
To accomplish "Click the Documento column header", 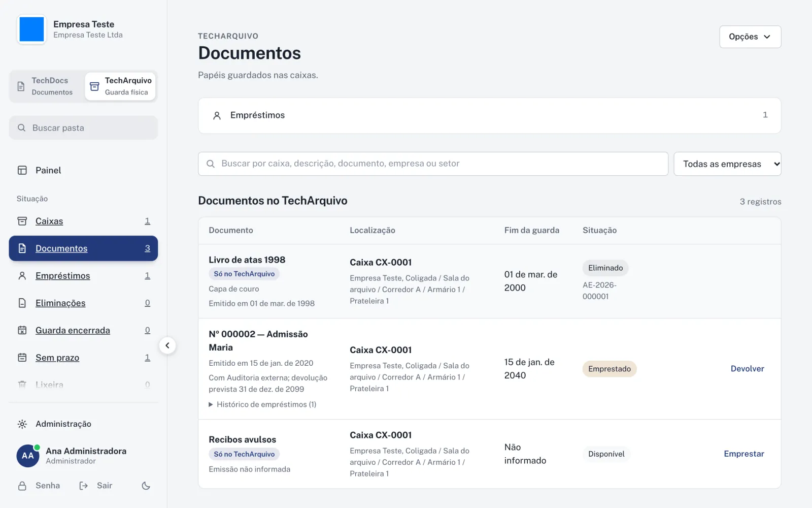I will click(231, 230).
